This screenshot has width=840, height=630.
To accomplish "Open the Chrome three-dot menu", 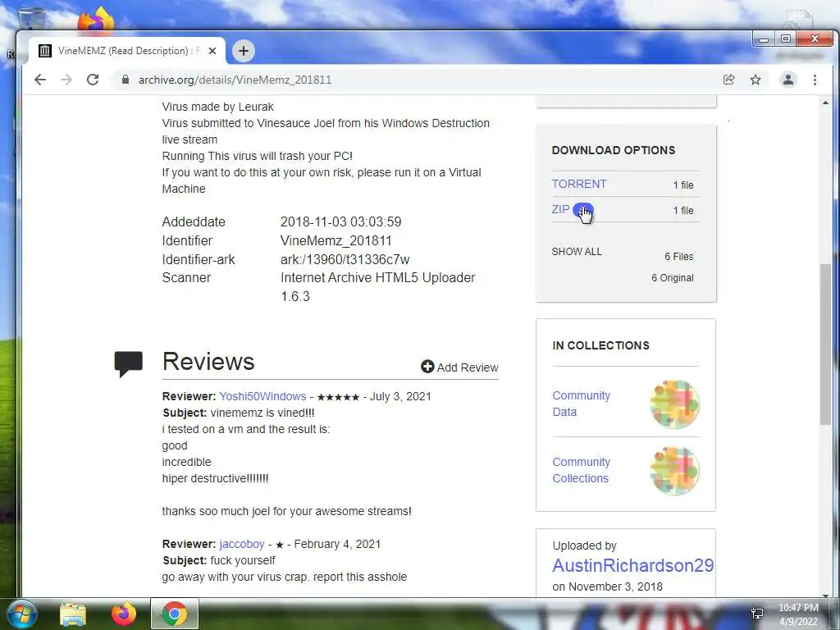I will coord(815,80).
